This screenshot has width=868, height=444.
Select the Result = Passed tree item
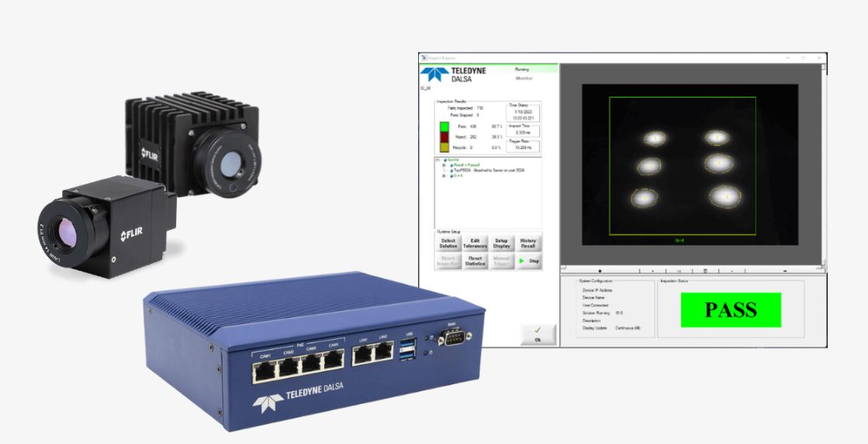[466, 165]
